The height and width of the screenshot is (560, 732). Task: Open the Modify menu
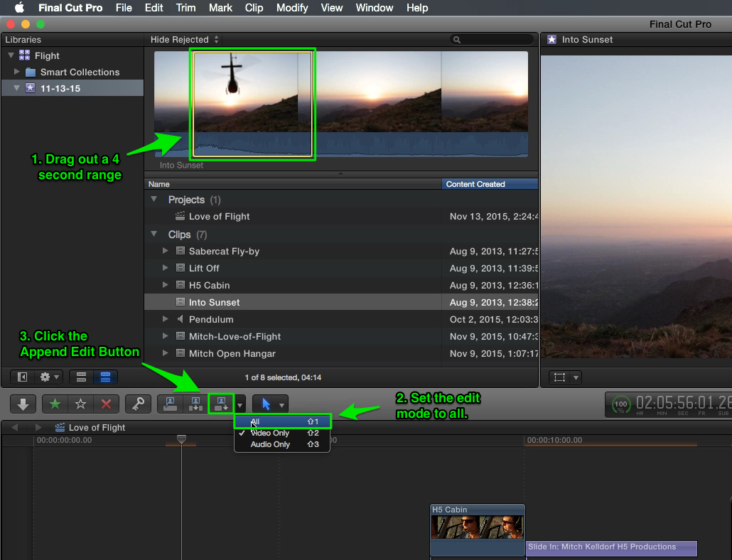coord(292,8)
